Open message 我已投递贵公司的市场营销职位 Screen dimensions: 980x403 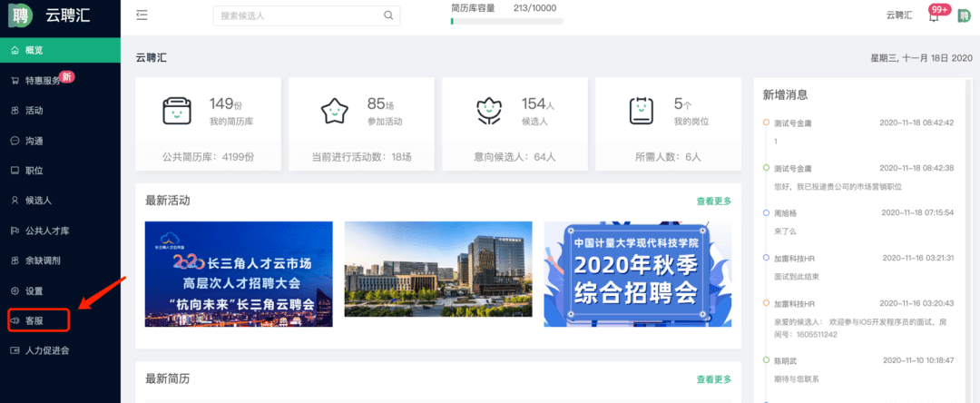point(838,187)
